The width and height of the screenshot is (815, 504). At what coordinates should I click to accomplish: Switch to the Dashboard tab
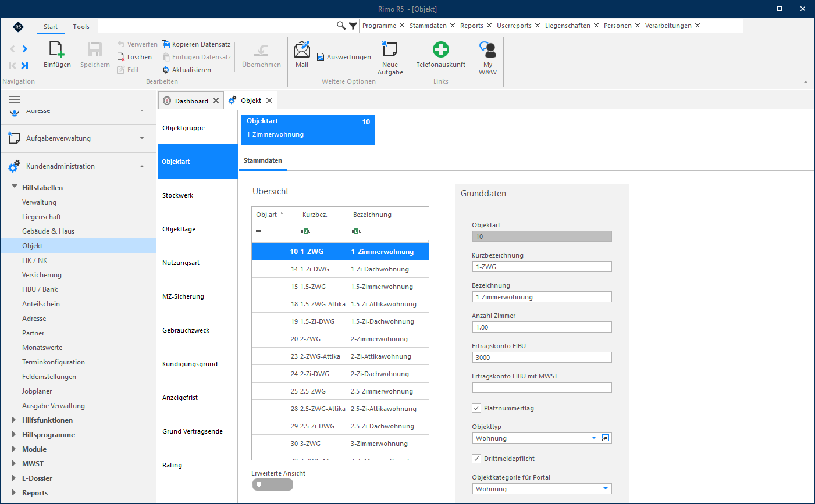pyautogui.click(x=191, y=101)
